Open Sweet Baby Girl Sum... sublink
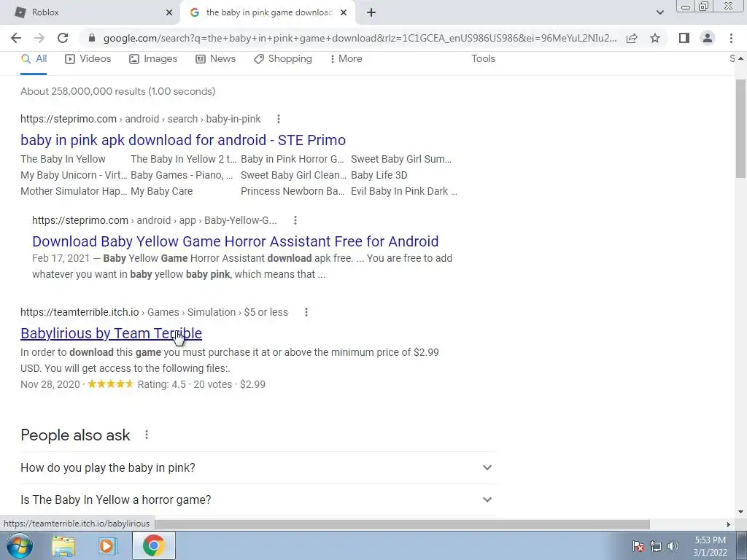747x560 pixels. [x=401, y=159]
